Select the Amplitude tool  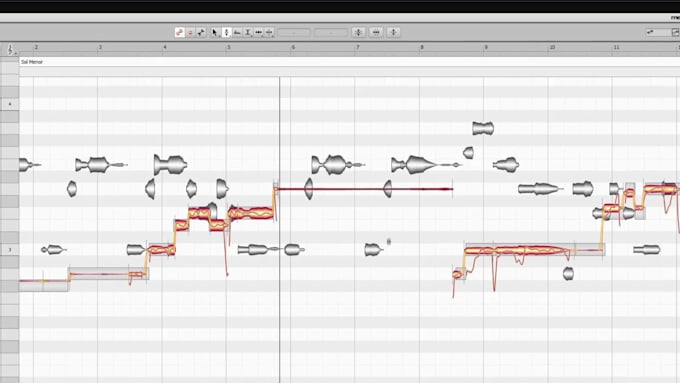(248, 32)
